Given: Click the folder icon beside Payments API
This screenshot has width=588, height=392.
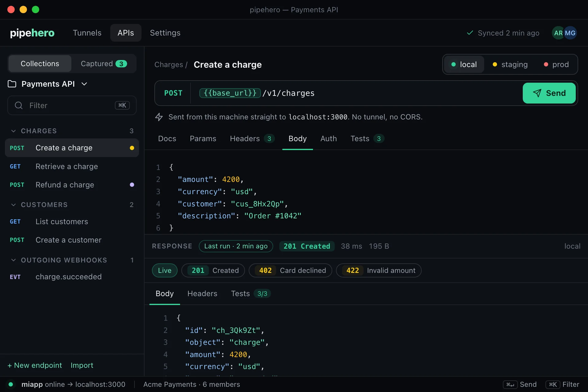Looking at the screenshot, I should [x=12, y=84].
